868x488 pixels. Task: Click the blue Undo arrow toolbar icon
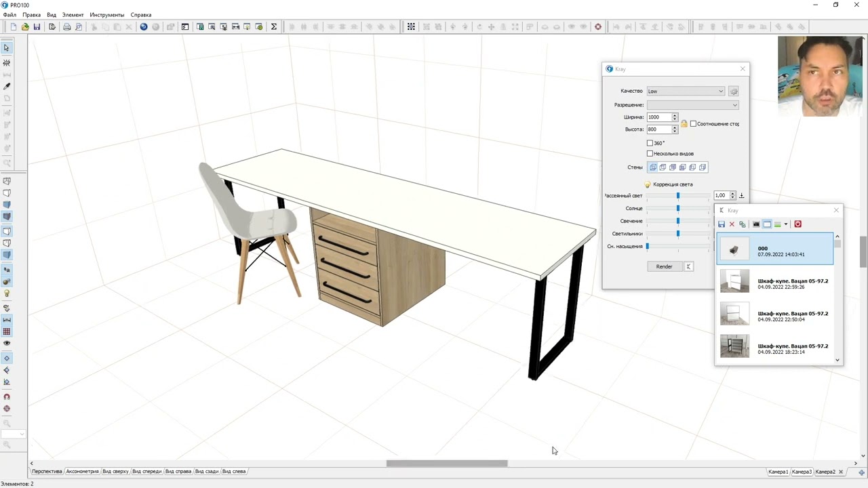click(144, 27)
